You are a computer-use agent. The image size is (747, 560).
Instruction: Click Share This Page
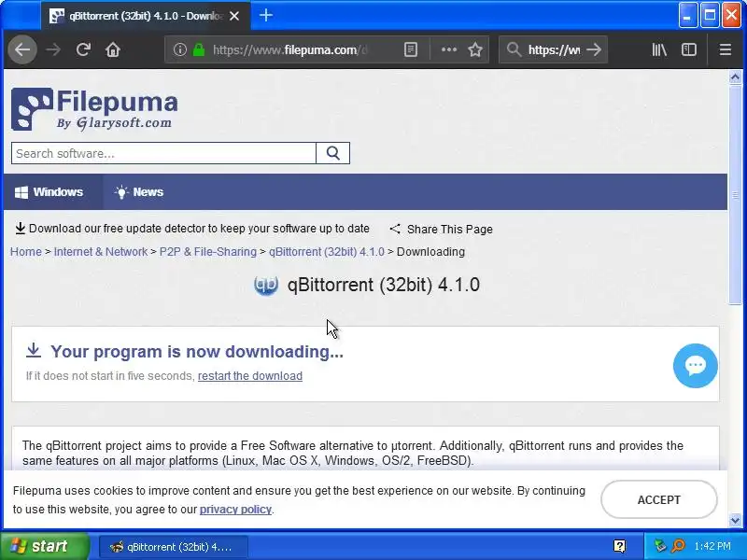[450, 230]
